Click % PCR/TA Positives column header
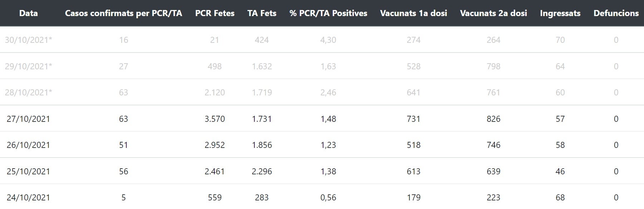 click(328, 13)
